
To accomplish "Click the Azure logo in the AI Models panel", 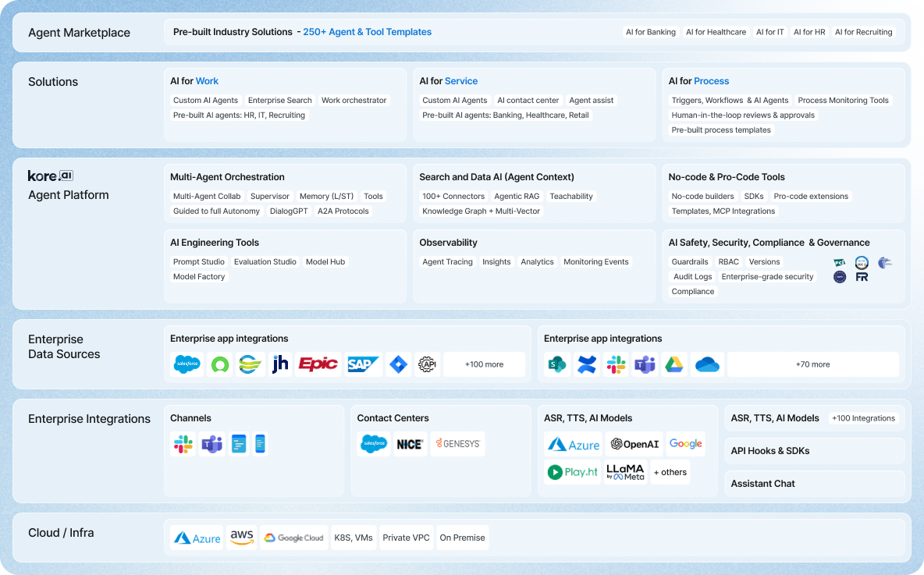I will point(574,444).
